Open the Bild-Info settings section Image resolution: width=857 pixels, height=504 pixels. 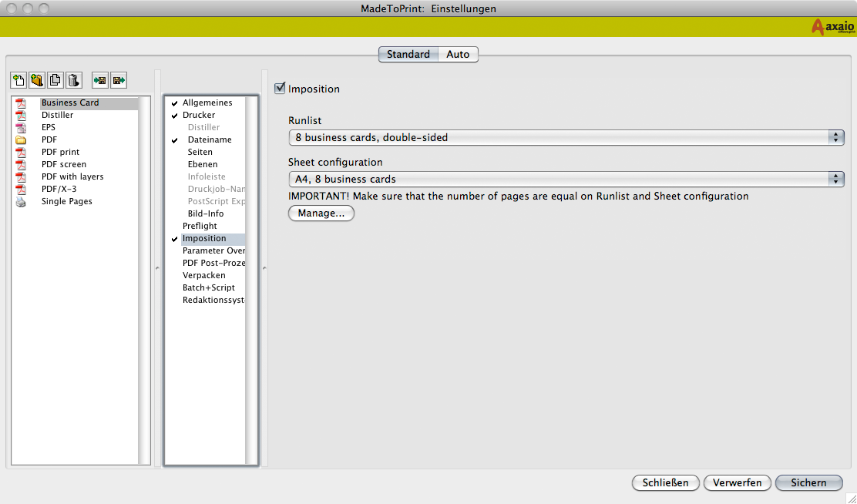[x=206, y=213]
